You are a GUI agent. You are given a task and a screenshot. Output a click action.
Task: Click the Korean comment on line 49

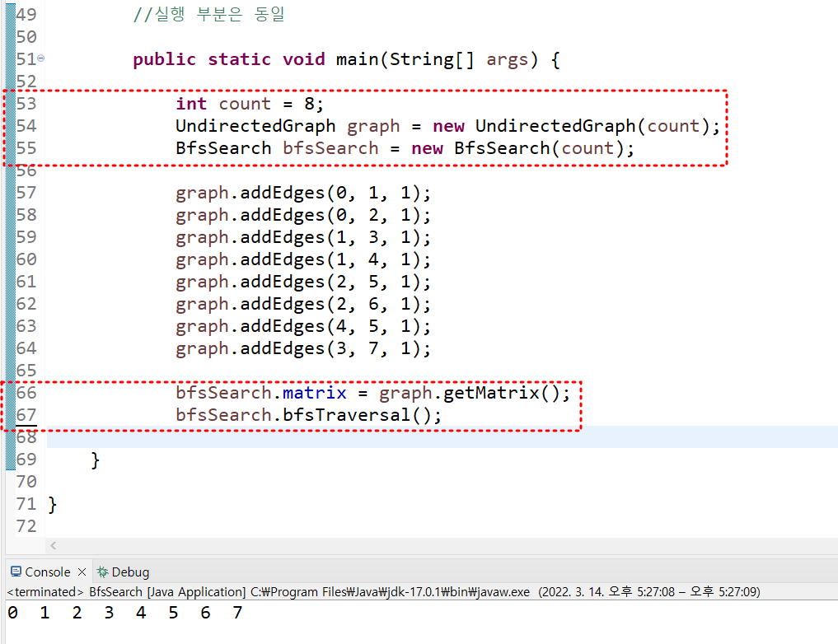coord(209,14)
